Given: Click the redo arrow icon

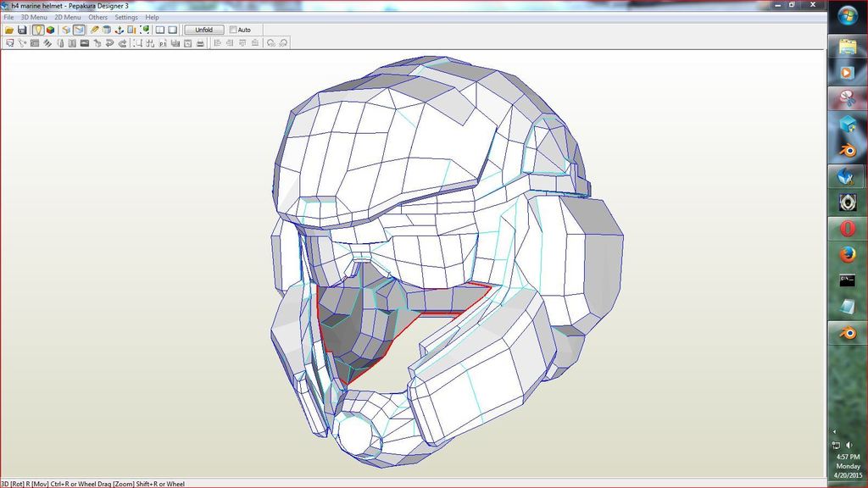Looking at the screenshot, I should 122,43.
